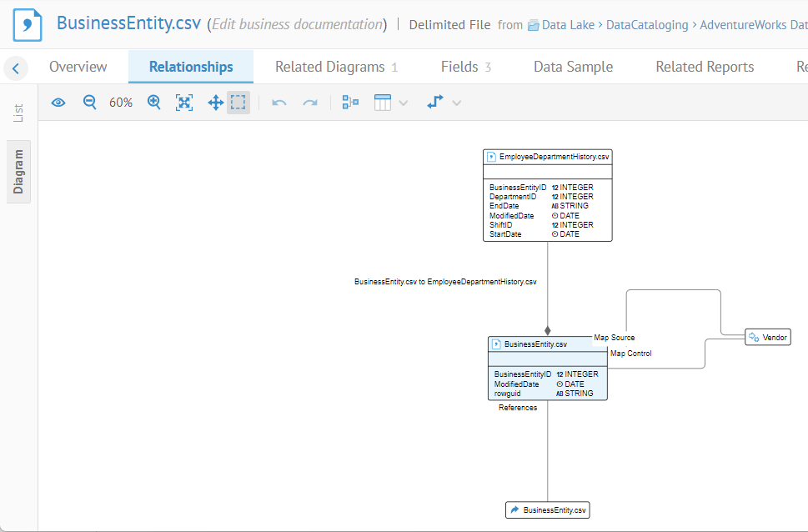
Task: Expand the connector routing style dropdown arrow
Action: (456, 103)
